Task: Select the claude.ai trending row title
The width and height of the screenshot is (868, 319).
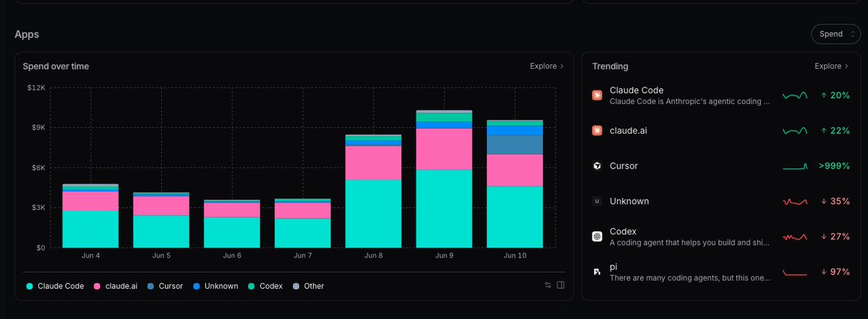Action: click(629, 130)
